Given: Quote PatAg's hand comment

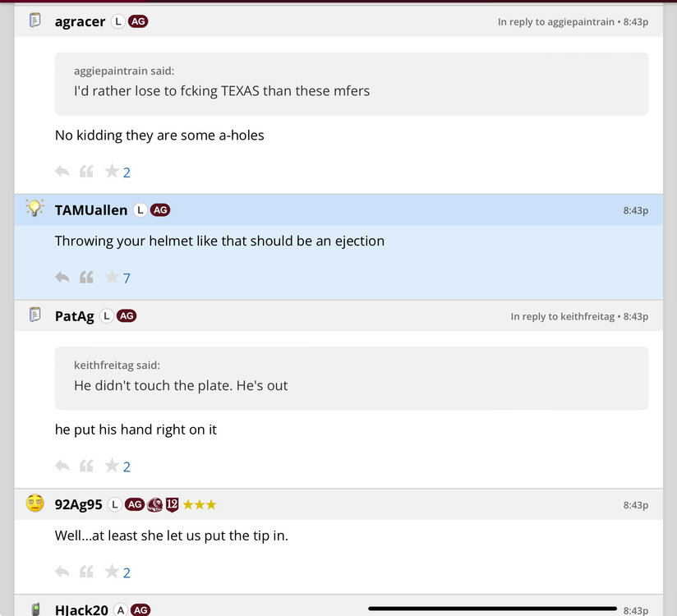Looking at the screenshot, I should (x=86, y=466).
